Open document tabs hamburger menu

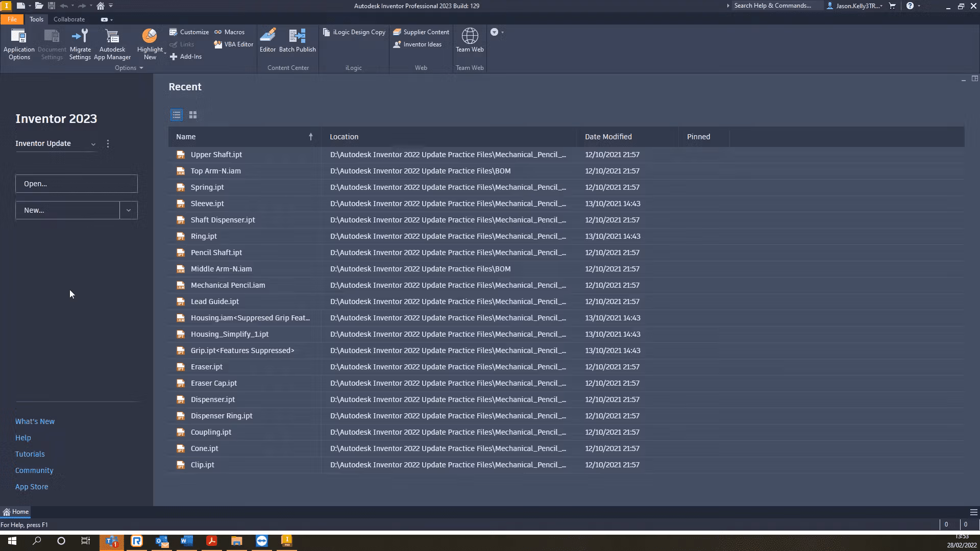tap(973, 512)
